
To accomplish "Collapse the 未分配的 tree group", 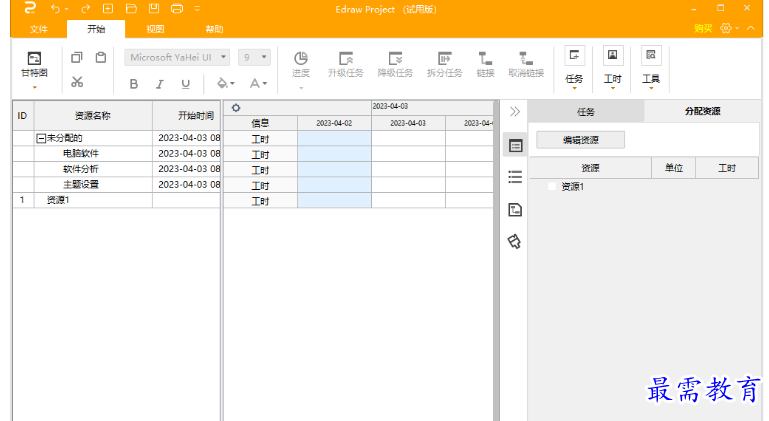I will [41, 138].
